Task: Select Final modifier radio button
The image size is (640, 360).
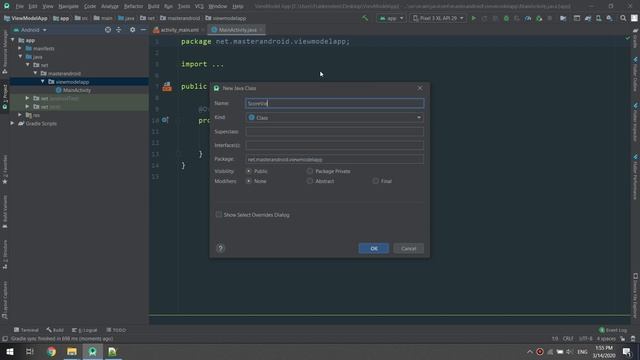Action: pos(375,181)
